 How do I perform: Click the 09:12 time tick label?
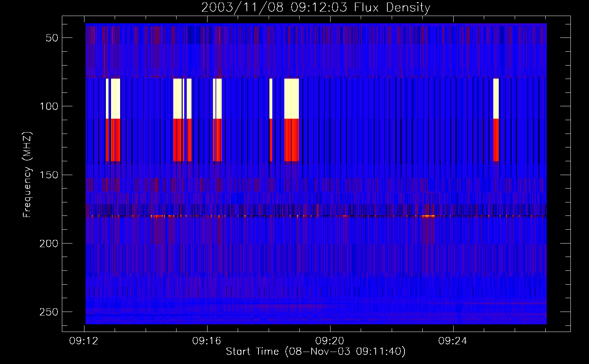point(84,341)
